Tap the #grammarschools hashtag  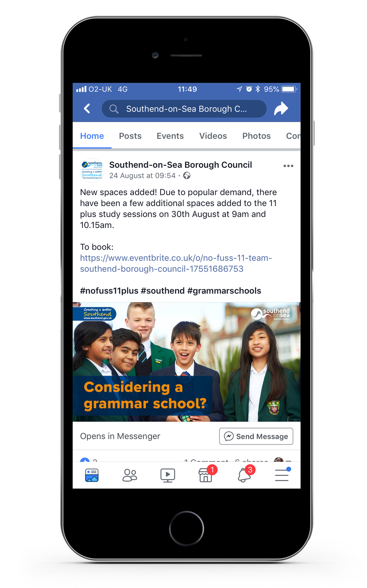tap(224, 291)
